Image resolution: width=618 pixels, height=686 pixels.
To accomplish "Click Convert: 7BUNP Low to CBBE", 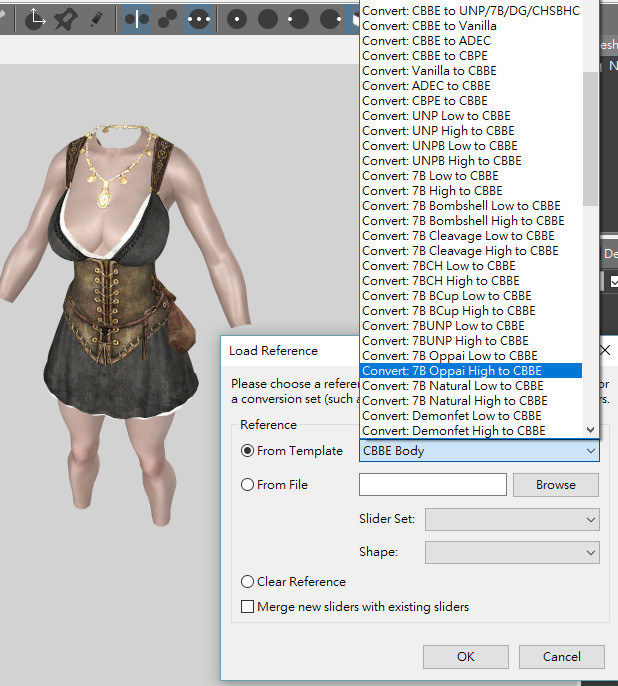I will (471, 326).
